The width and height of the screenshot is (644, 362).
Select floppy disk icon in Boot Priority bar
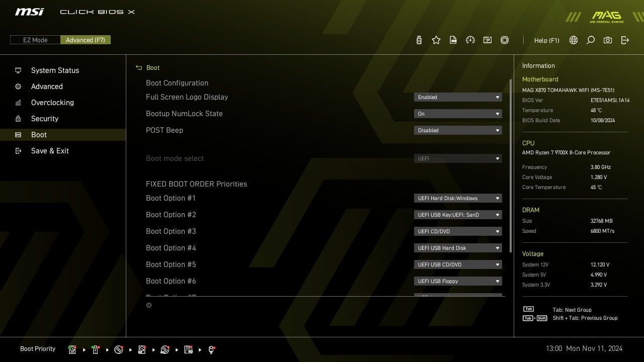click(189, 349)
